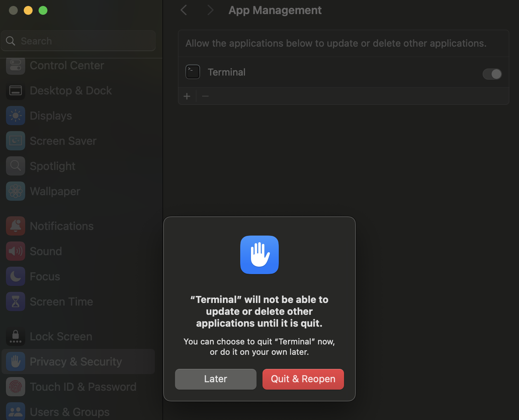This screenshot has height=420, width=519.
Task: Click the Desktop & Dock sidebar icon
Action: point(16,90)
